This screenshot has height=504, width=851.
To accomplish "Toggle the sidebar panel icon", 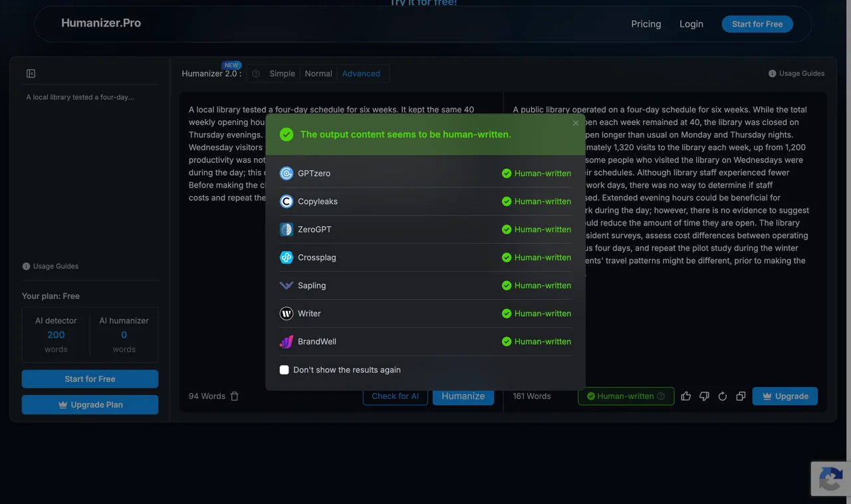I will [31, 74].
